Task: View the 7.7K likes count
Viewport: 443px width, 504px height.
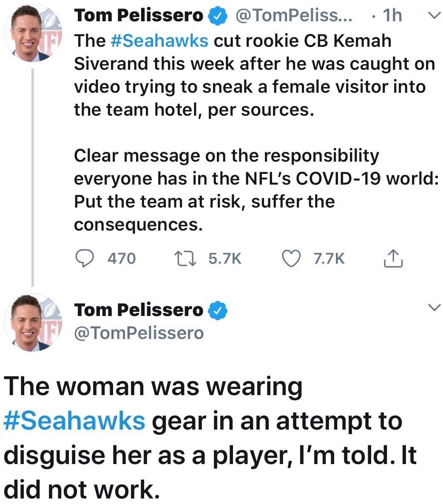Action: point(329,258)
